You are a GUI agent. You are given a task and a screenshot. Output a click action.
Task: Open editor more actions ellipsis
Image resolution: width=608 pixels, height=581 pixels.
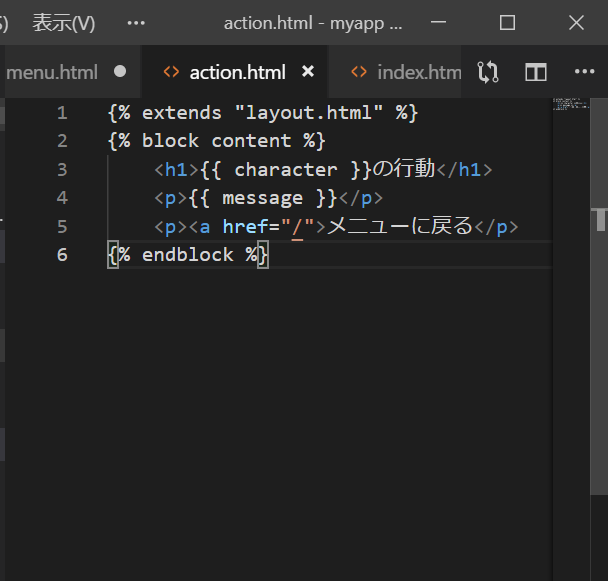click(585, 72)
